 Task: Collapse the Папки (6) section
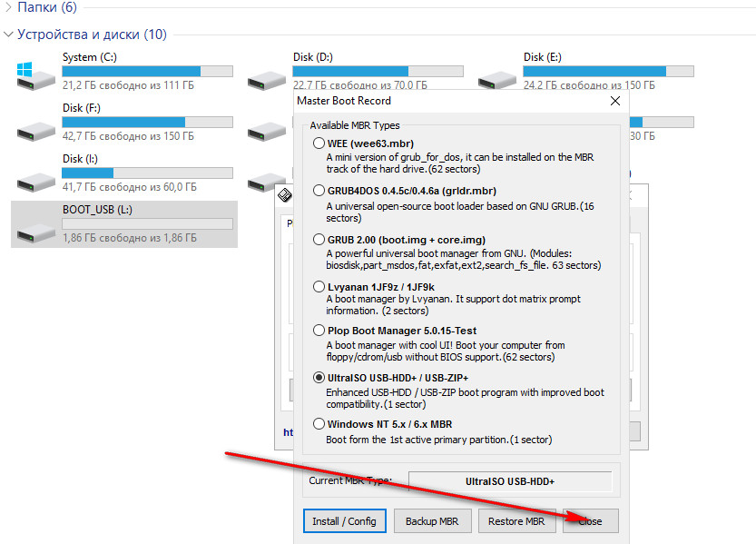coord(9,7)
